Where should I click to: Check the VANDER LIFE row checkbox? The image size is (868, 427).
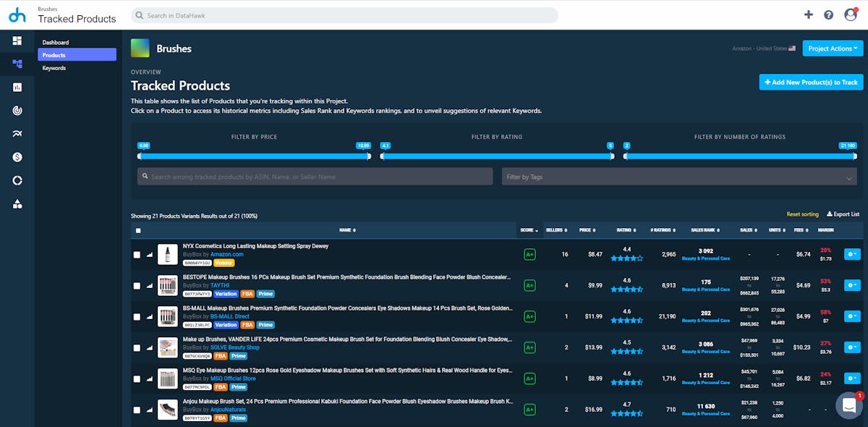(x=137, y=348)
